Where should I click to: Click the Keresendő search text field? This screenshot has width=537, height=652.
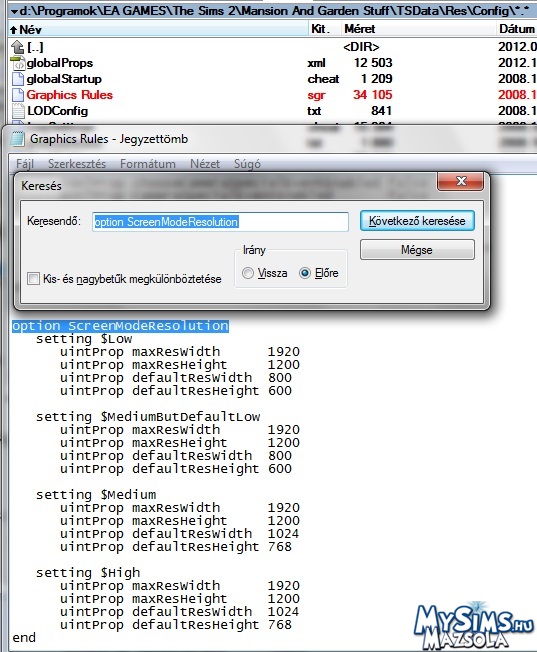coord(220,222)
